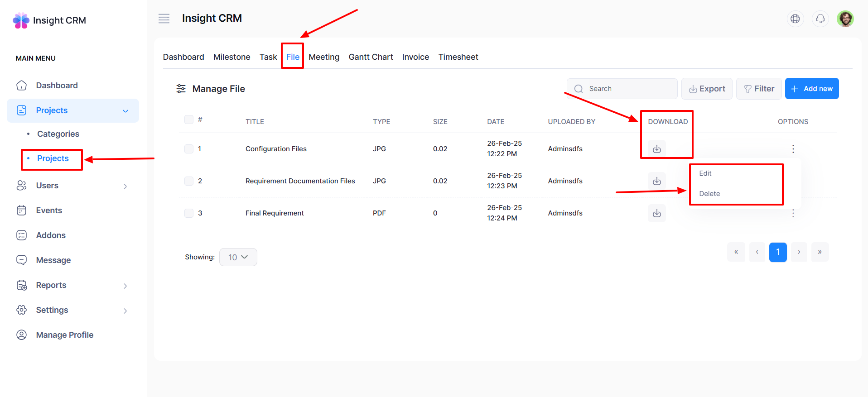Download Requirement Documentation Files
Image resolution: width=868 pixels, height=397 pixels.
[x=656, y=181]
